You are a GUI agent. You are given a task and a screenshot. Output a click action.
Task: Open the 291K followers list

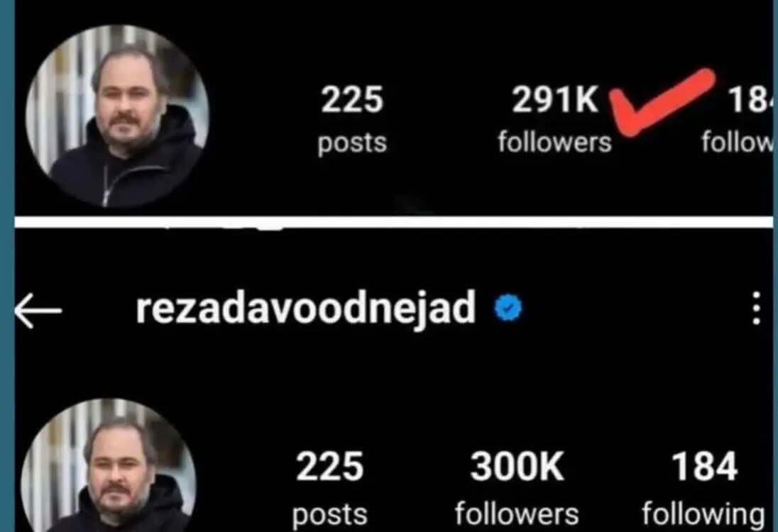click(554, 120)
